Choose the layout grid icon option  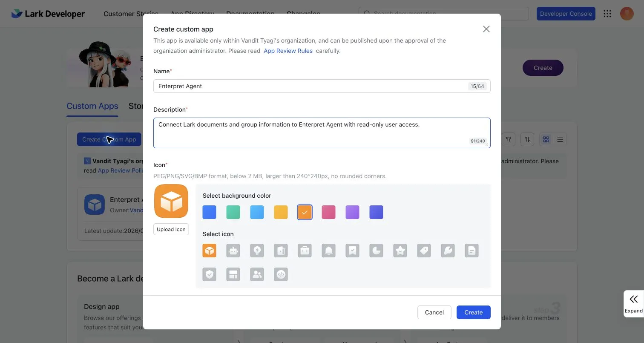coord(233,274)
